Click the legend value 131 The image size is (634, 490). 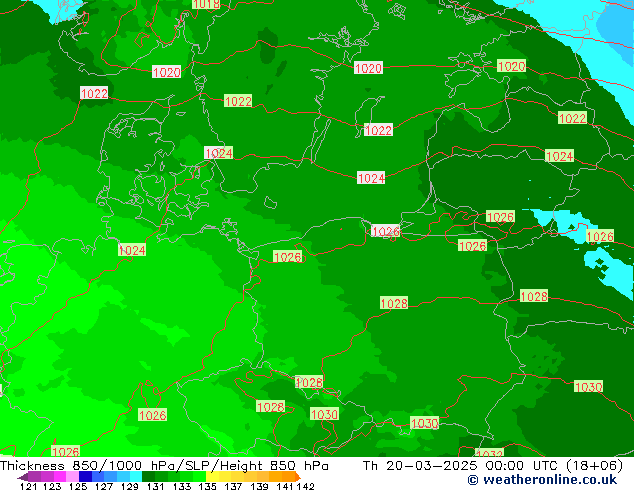tap(155, 486)
